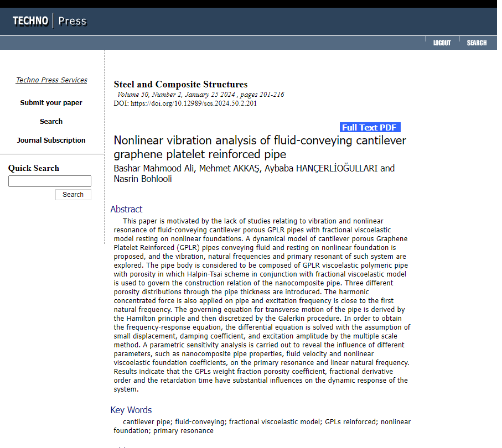Focus the Quick Search text field
The height and width of the screenshot is (448, 502).
[x=50, y=181]
